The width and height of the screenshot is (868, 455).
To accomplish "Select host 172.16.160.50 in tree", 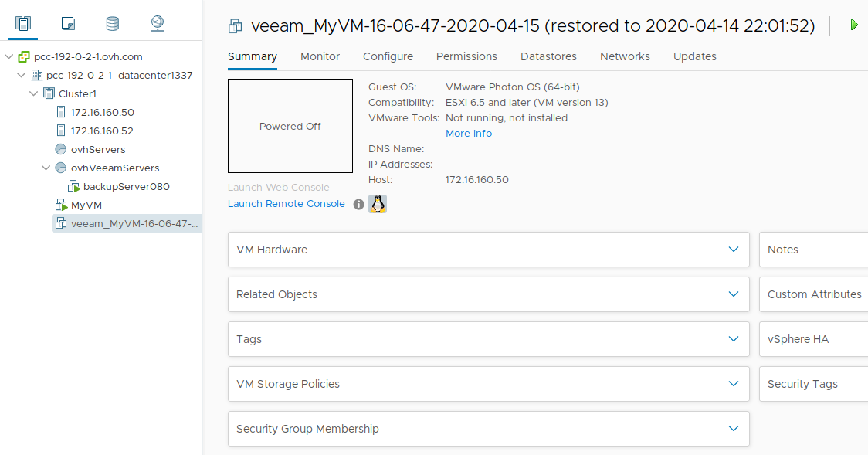I will pyautogui.click(x=102, y=112).
